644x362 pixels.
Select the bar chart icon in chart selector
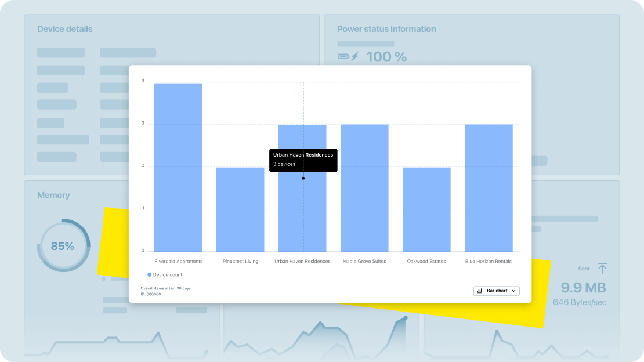click(x=478, y=291)
